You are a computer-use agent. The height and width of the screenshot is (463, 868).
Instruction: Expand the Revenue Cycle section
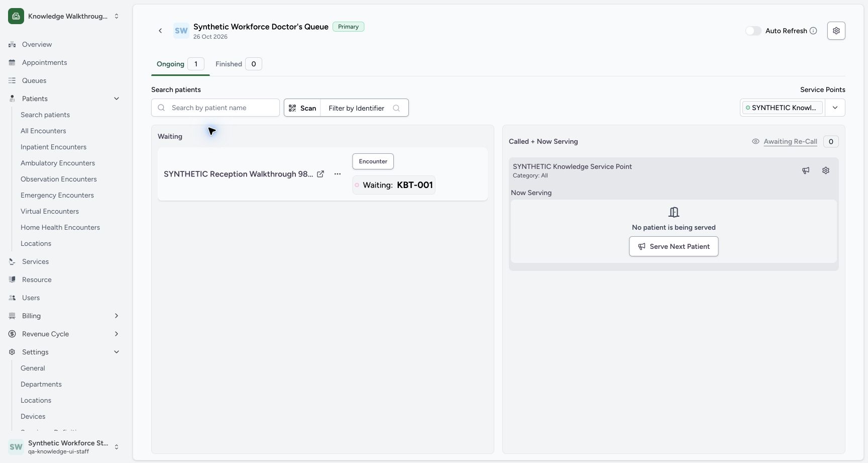click(x=117, y=334)
